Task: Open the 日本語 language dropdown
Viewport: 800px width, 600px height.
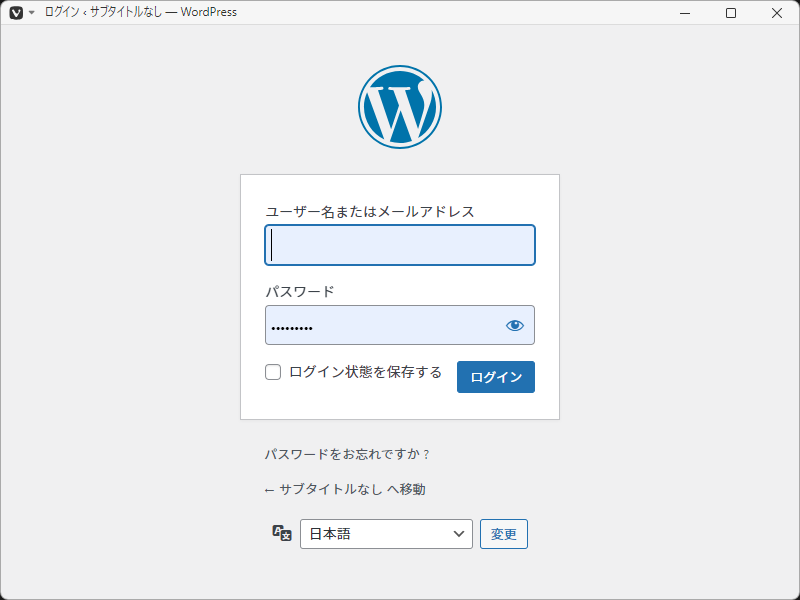Action: [x=386, y=534]
